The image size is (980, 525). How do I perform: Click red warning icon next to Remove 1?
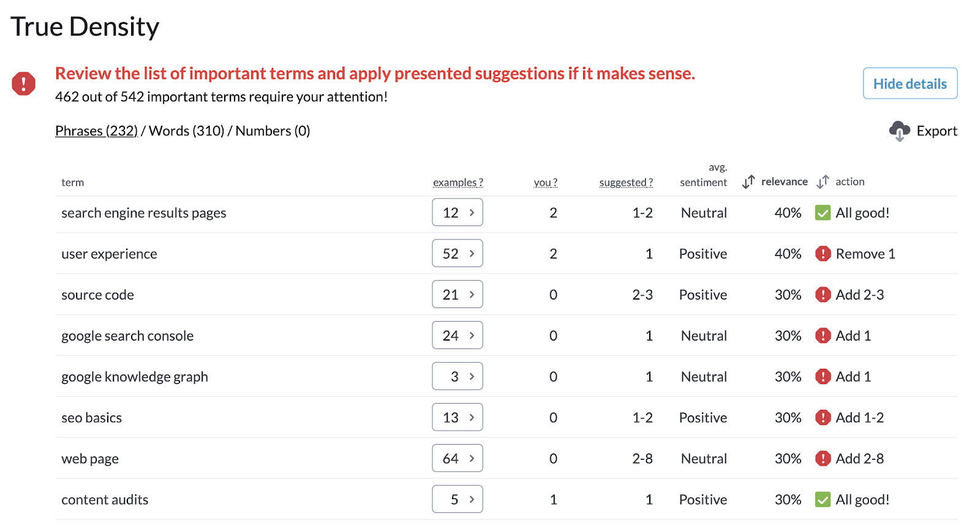[x=823, y=254]
